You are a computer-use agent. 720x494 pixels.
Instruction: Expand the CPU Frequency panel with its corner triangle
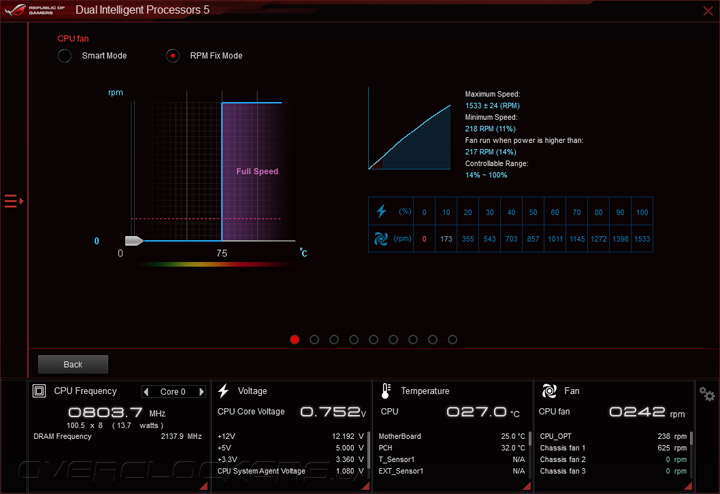pyautogui.click(x=203, y=486)
